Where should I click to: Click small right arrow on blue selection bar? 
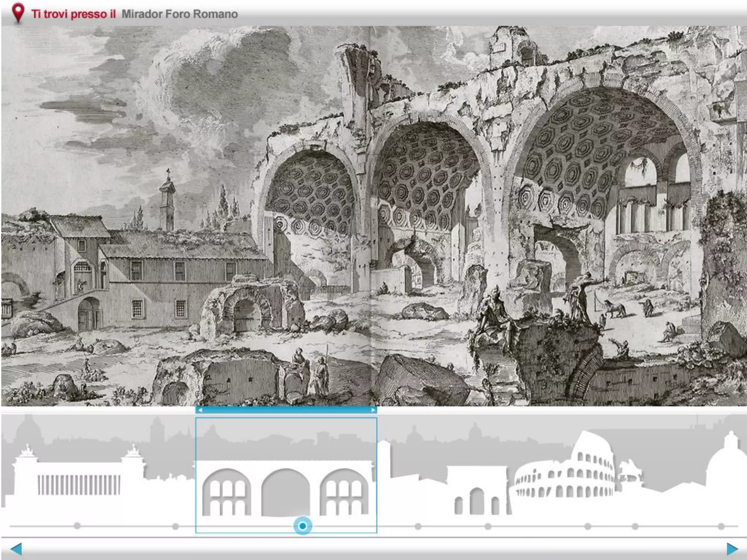pyautogui.click(x=373, y=410)
